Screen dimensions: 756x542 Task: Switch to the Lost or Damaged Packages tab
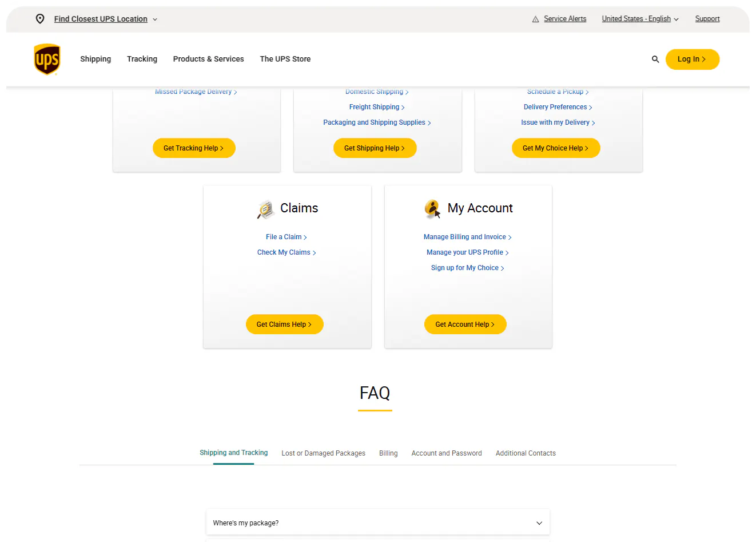click(323, 453)
